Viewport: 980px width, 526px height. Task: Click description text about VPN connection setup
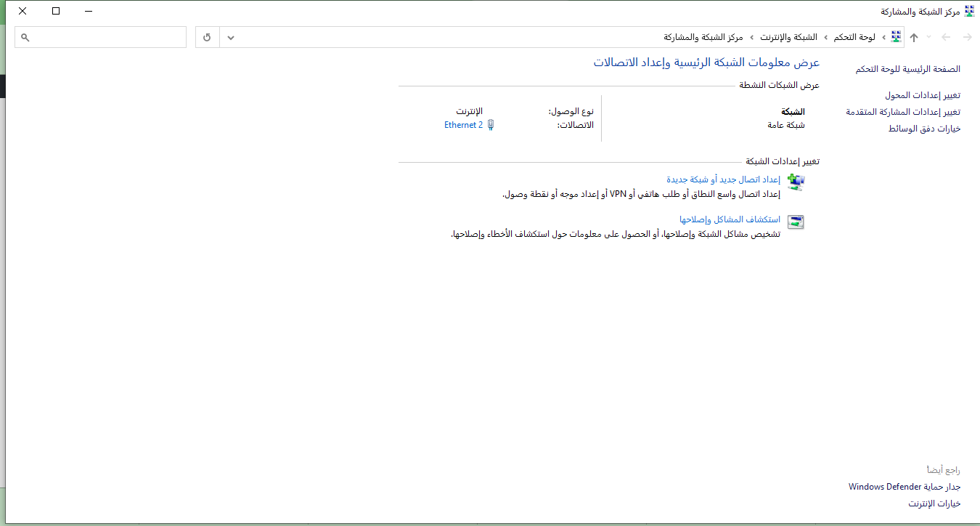click(x=641, y=194)
